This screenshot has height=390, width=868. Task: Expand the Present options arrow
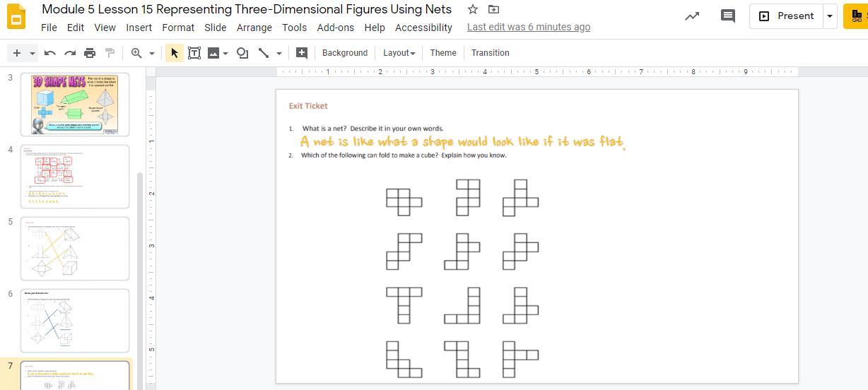click(830, 16)
